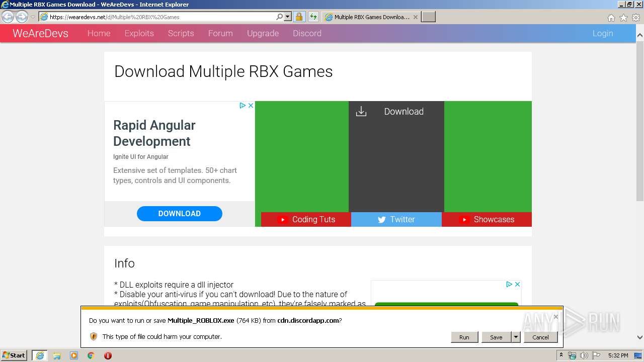Click the dark Download button with arrow
Screen dimensions: 644x362
(396, 156)
